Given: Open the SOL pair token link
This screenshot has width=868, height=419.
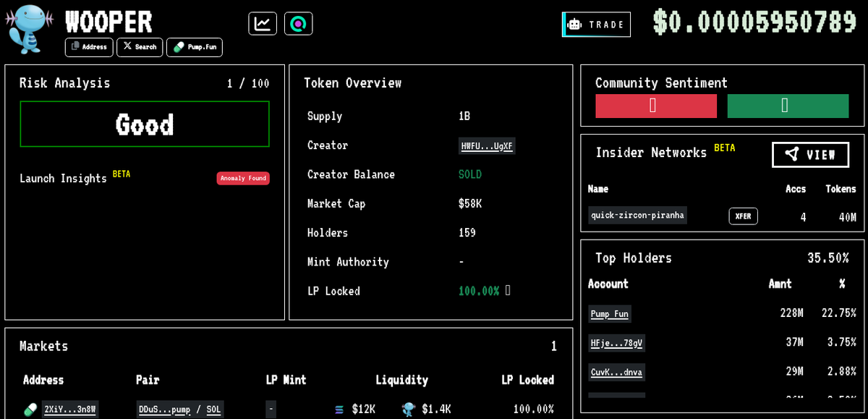Looking at the screenshot, I should 213,409.
